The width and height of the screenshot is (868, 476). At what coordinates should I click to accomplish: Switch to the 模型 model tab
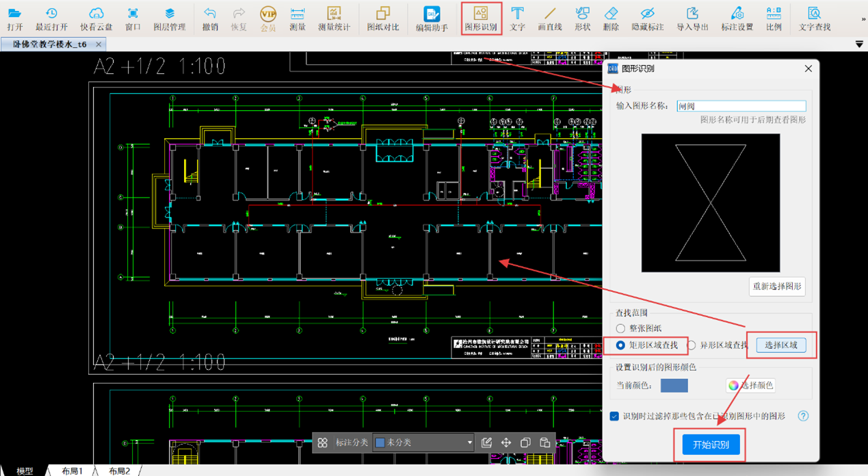(x=25, y=471)
